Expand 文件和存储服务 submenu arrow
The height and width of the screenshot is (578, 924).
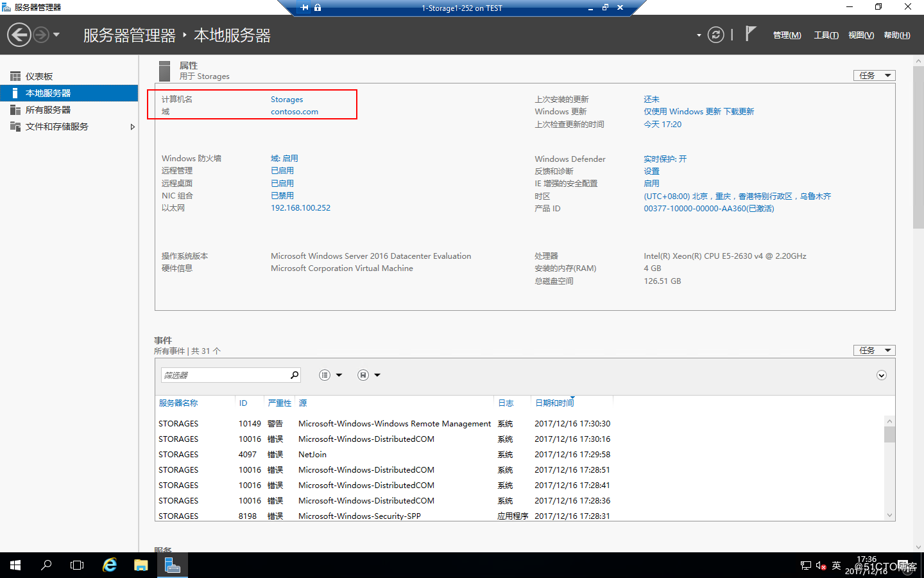pos(132,127)
